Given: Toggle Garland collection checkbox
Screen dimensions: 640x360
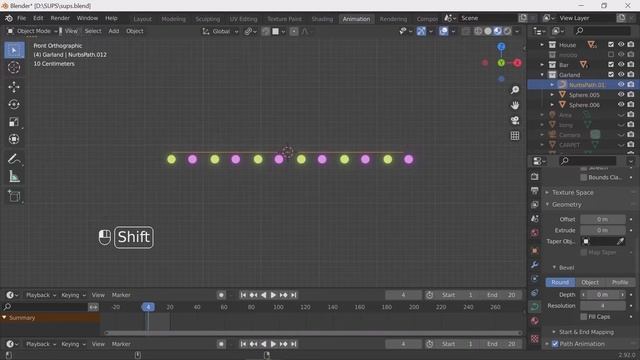Looking at the screenshot, I should 611,75.
